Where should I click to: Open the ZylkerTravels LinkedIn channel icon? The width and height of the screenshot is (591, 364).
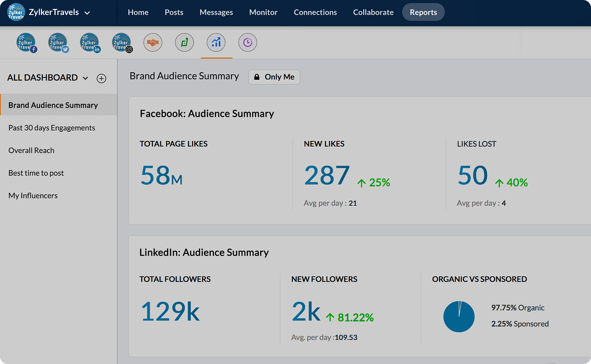coord(90,43)
